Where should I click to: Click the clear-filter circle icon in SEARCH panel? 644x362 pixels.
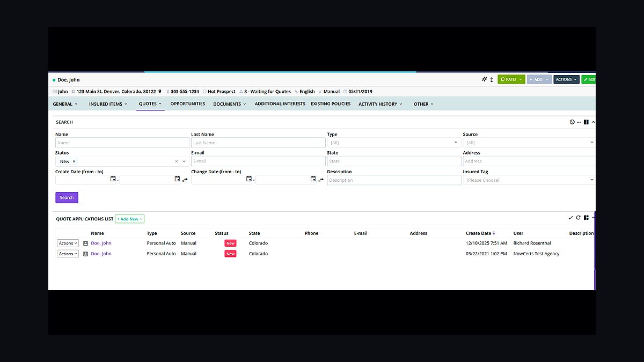coord(572,122)
